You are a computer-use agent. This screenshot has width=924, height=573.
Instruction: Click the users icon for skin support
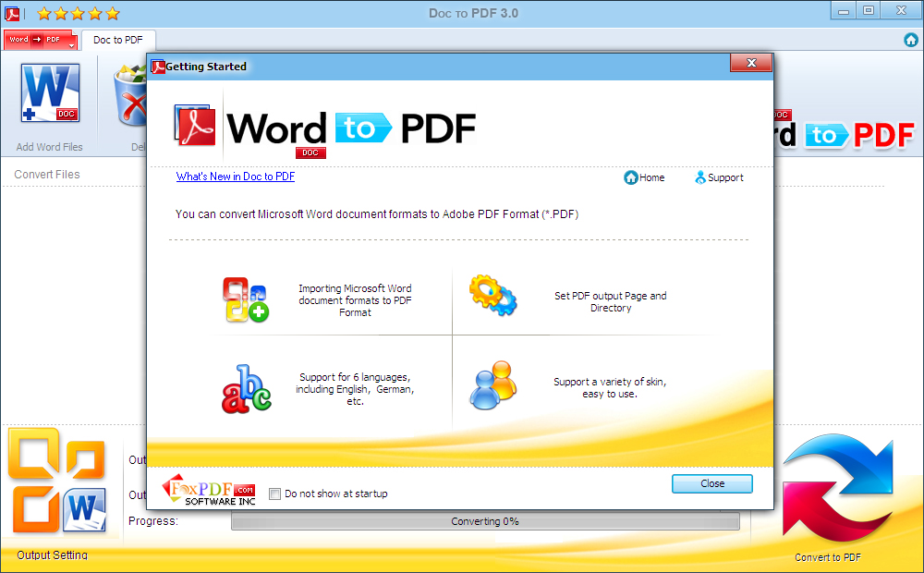click(x=493, y=385)
